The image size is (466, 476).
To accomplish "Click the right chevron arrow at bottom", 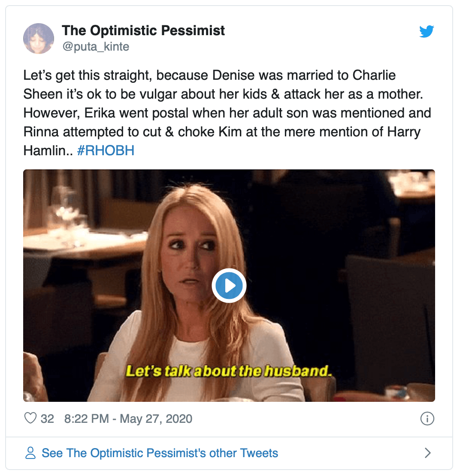I will [427, 453].
